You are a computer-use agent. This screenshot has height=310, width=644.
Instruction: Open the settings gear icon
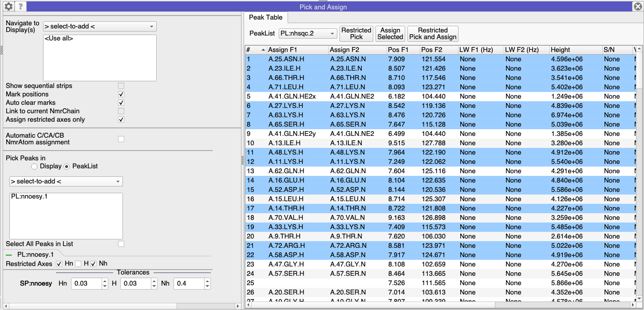pyautogui.click(x=8, y=7)
